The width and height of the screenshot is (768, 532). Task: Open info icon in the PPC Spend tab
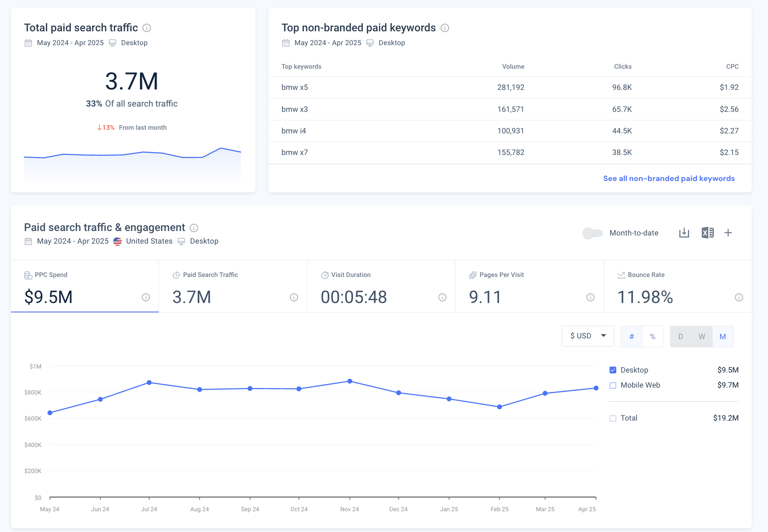pos(146,297)
